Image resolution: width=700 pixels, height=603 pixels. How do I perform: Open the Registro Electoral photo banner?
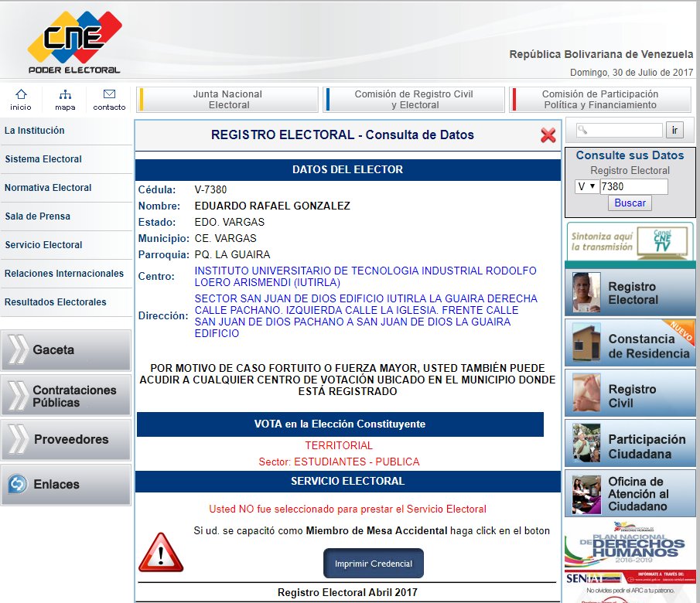click(x=630, y=292)
